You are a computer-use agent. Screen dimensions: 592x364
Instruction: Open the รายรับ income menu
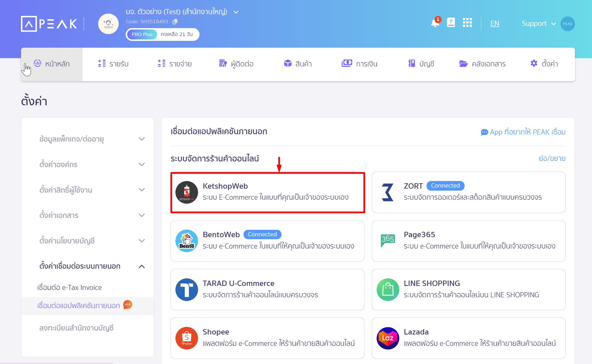[113, 64]
